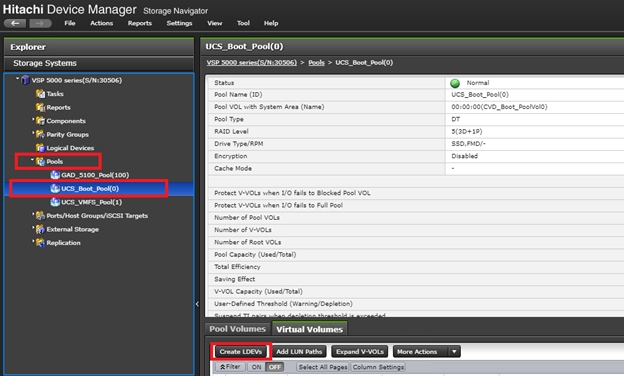Click the '00:00:00(CVD_Boot_PoolVol0)' value

[x=499, y=107]
